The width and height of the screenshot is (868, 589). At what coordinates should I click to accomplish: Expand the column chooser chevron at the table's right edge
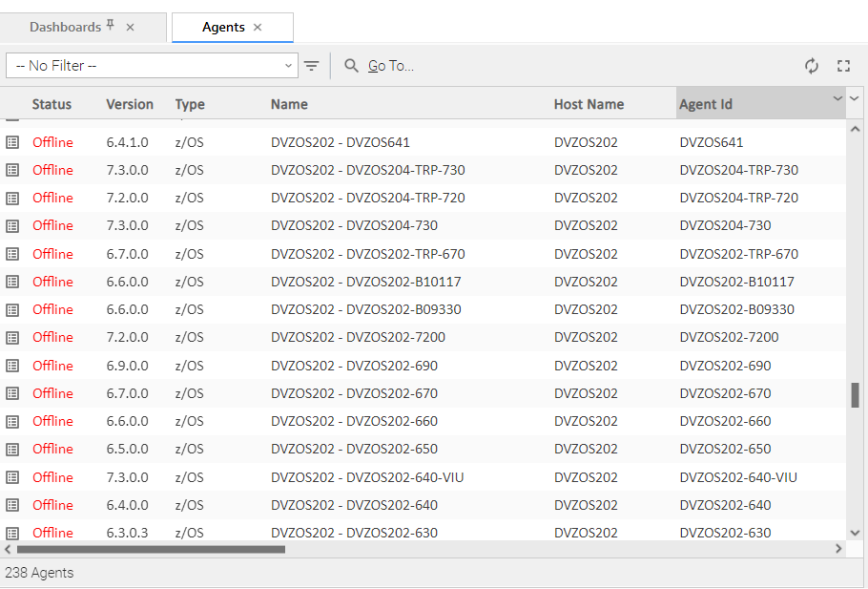tap(855, 99)
